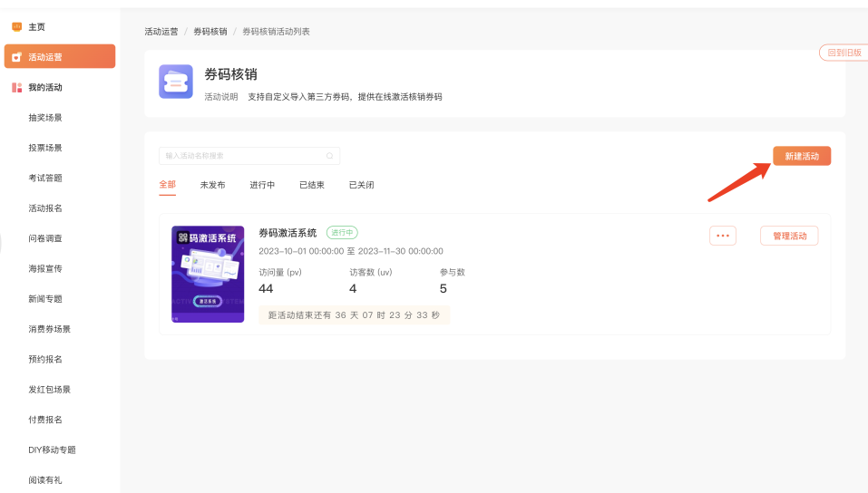Image resolution: width=868 pixels, height=493 pixels.
Task: Click the 券码激活系统 activity title
Action: [288, 233]
